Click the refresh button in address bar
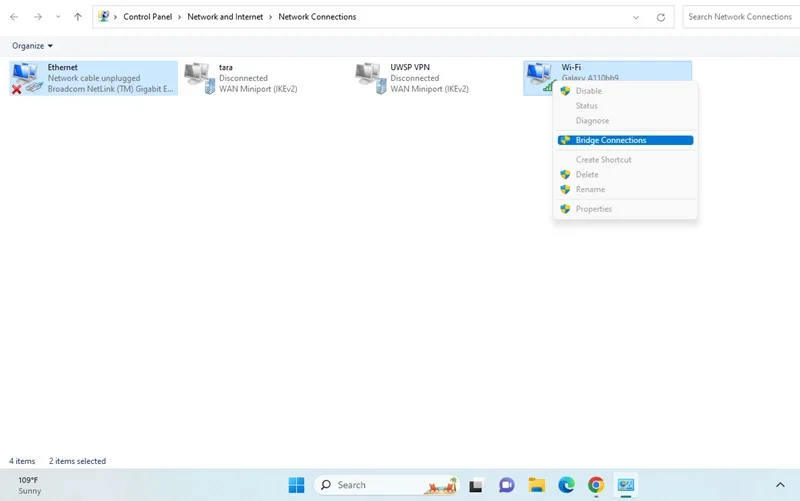 click(x=661, y=17)
